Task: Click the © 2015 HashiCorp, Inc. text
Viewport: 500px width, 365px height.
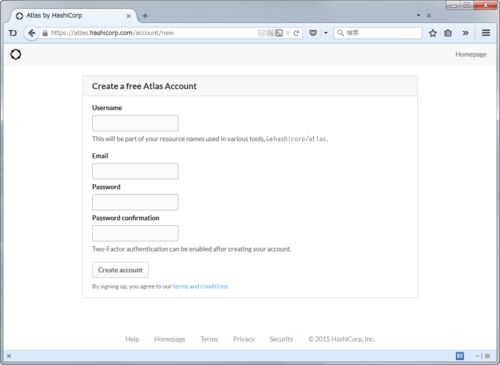Action: [x=342, y=339]
